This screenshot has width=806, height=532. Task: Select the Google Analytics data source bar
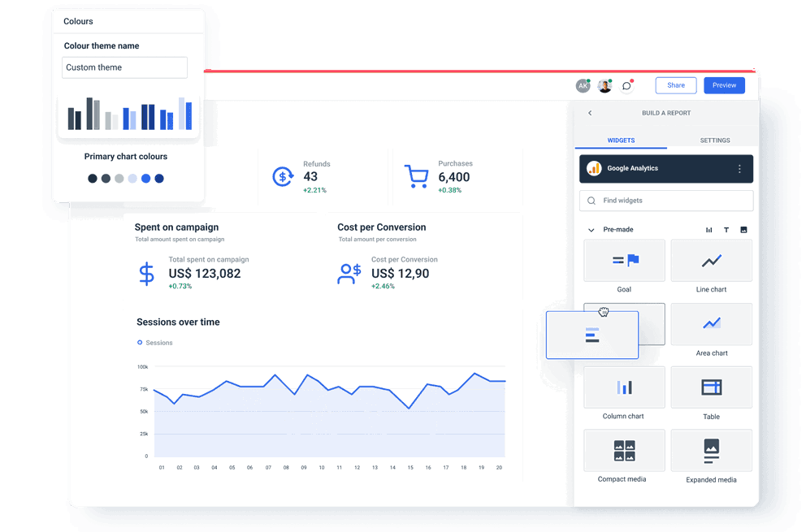pos(666,169)
